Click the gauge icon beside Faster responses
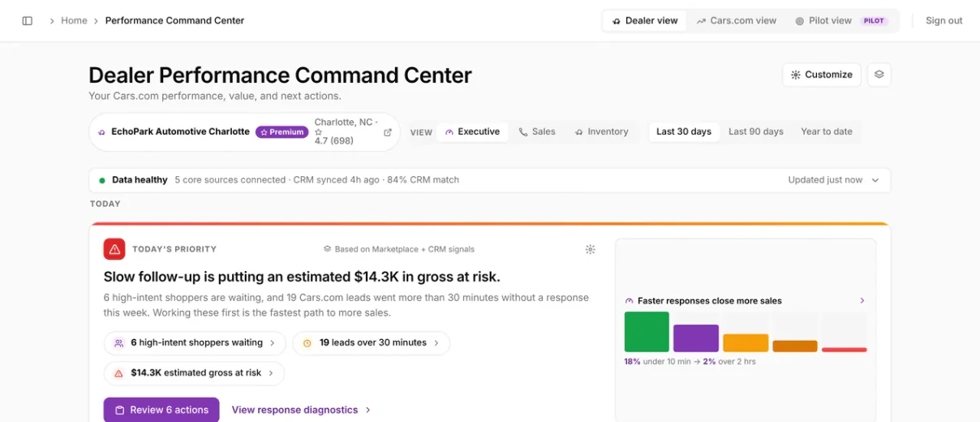This screenshot has height=422, width=980. (x=629, y=301)
